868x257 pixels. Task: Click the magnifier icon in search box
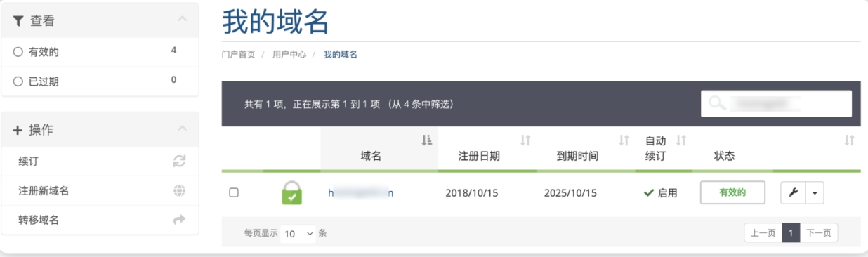tap(717, 103)
